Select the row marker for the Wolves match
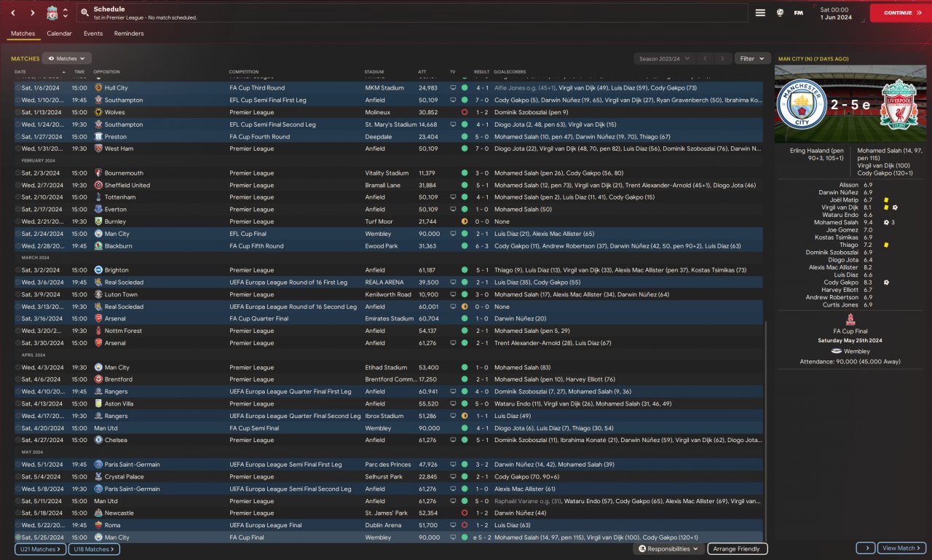 coord(18,112)
